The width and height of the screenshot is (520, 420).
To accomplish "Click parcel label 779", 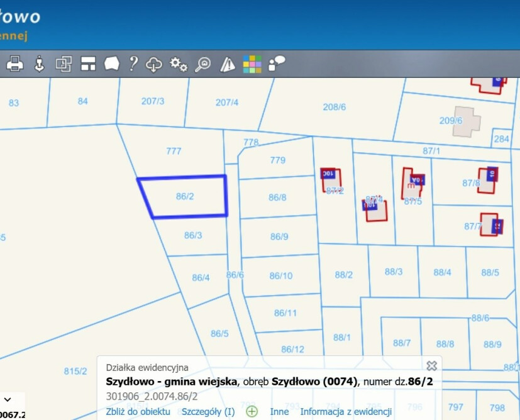I will point(277,160).
